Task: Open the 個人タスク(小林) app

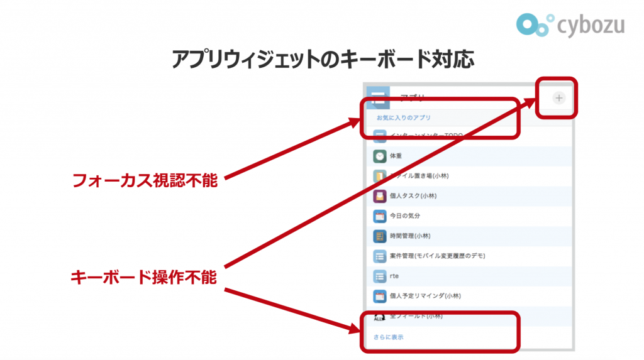Action: tap(413, 196)
